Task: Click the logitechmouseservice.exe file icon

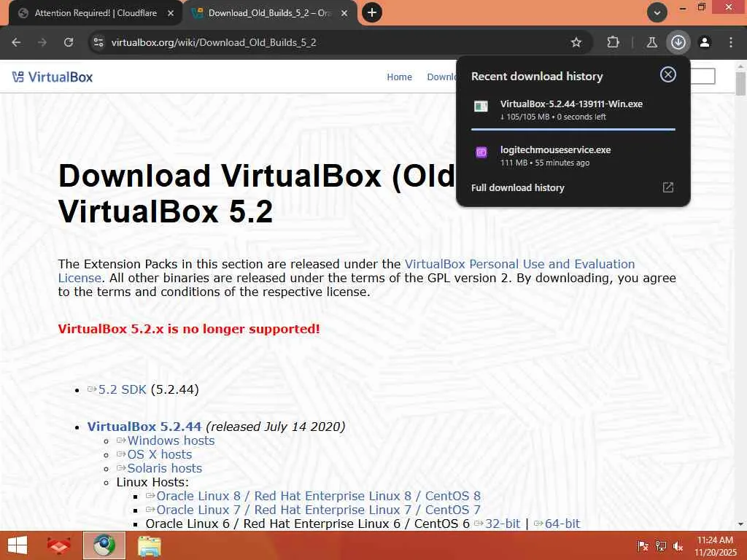Action: coord(481,152)
